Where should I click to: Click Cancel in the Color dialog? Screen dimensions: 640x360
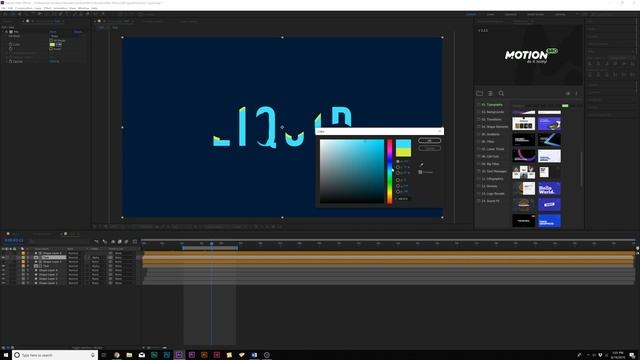tap(429, 148)
